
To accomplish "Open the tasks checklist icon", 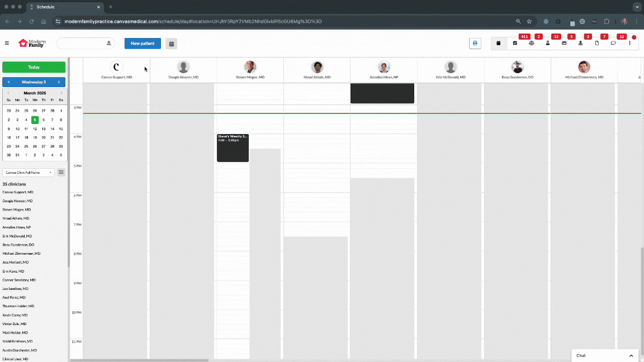I will 515,43.
